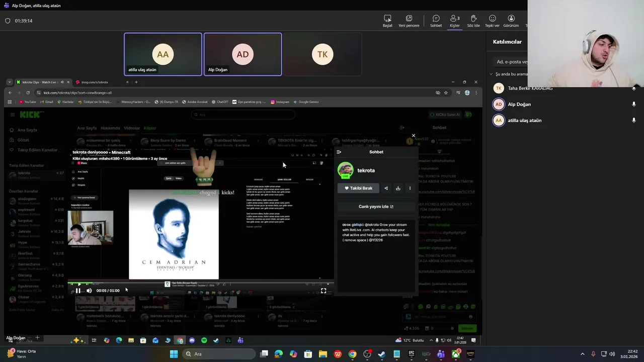Open the taskbar clock showing 22:42

[x=629, y=354]
